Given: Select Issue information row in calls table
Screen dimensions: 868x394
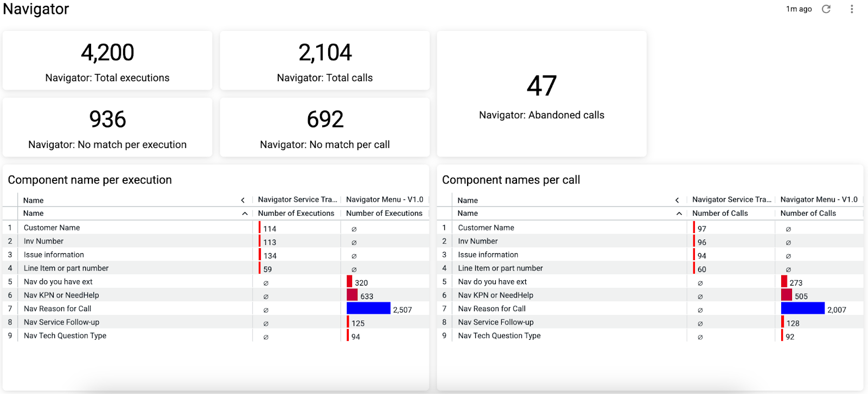Looking at the screenshot, I should 650,255.
